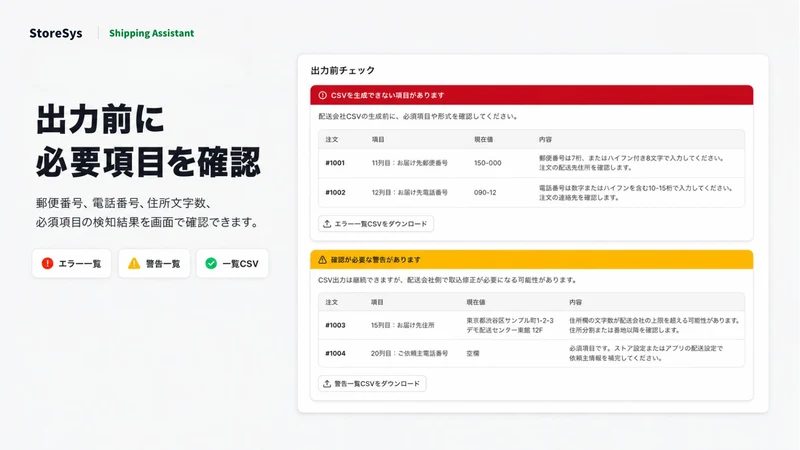Click the 12列目：お届け先電話番号 cell
The image size is (800, 450).
pyautogui.click(x=410, y=192)
